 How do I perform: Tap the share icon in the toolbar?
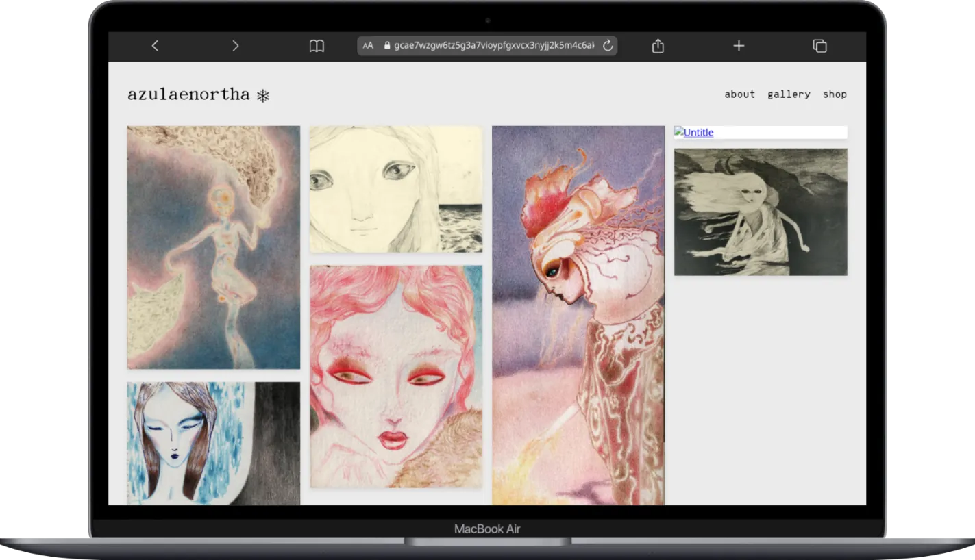tap(658, 46)
